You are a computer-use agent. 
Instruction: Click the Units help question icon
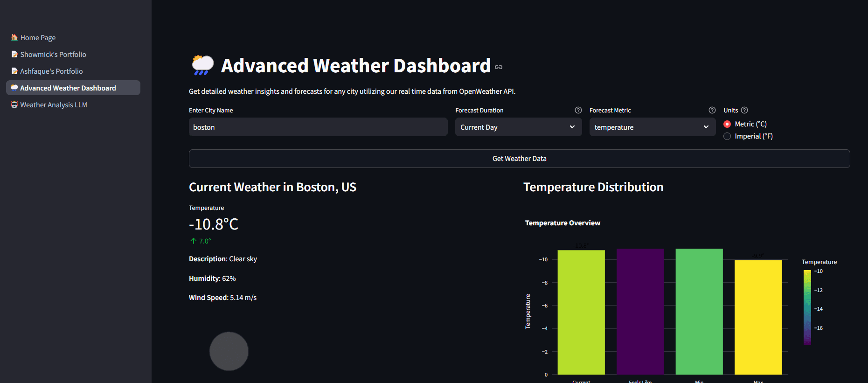coord(744,110)
